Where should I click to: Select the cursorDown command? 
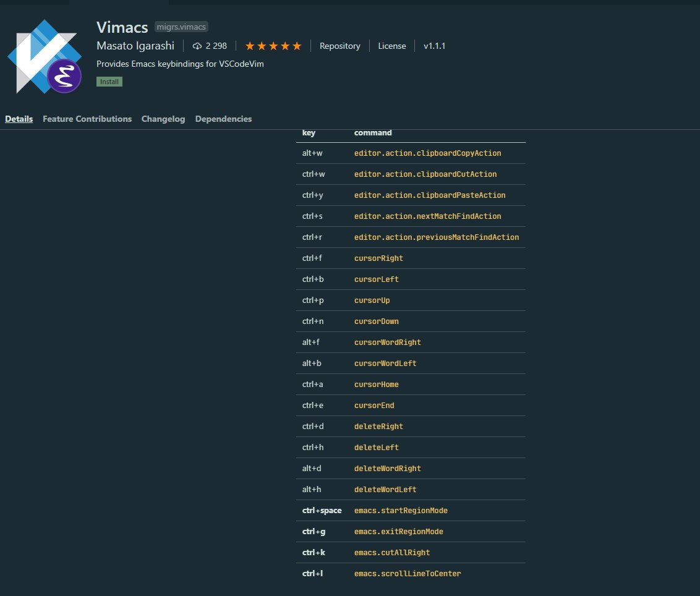(376, 321)
